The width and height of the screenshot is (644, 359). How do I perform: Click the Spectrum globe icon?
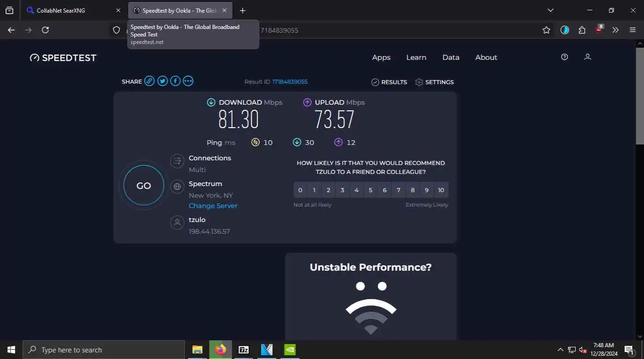point(177,187)
